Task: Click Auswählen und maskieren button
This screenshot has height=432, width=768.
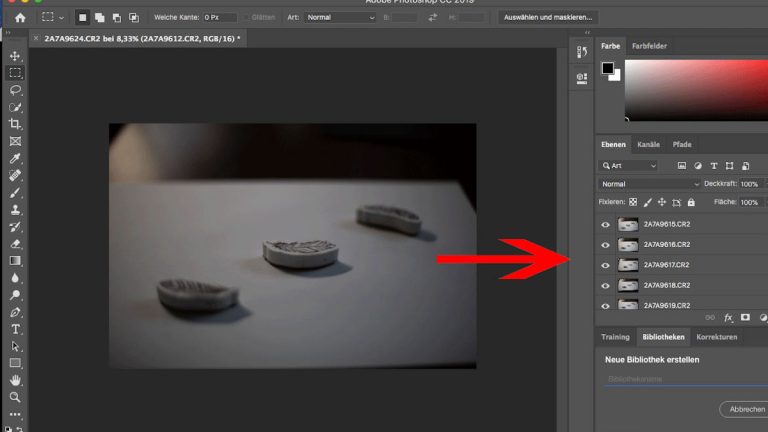Action: (x=548, y=17)
